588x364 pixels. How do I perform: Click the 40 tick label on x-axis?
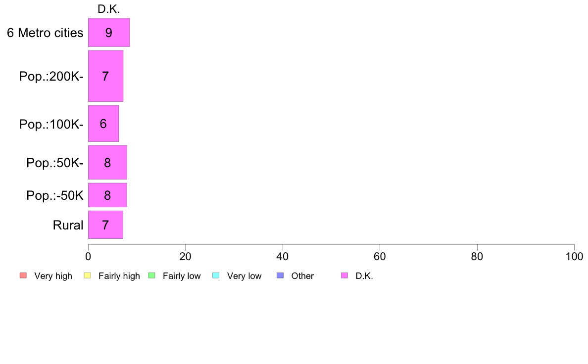(283, 256)
